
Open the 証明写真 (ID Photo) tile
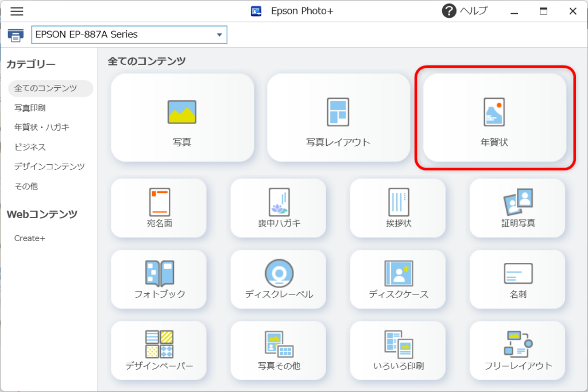(517, 208)
